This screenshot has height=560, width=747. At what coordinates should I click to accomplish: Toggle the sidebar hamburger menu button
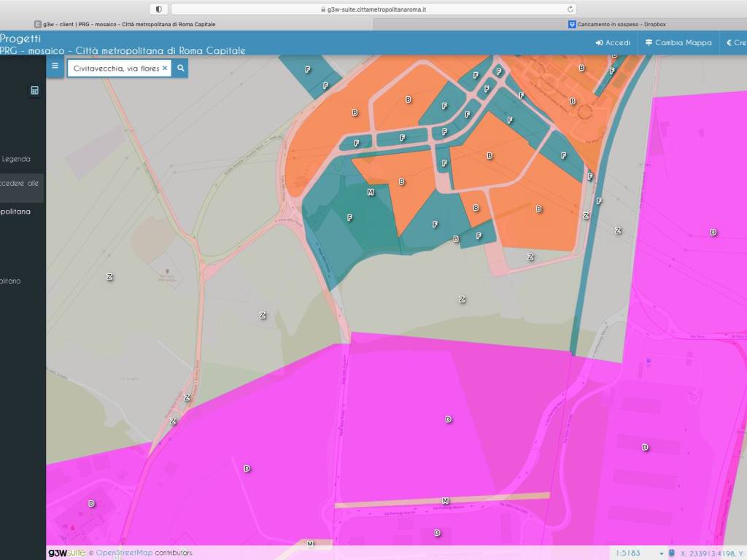[55, 66]
